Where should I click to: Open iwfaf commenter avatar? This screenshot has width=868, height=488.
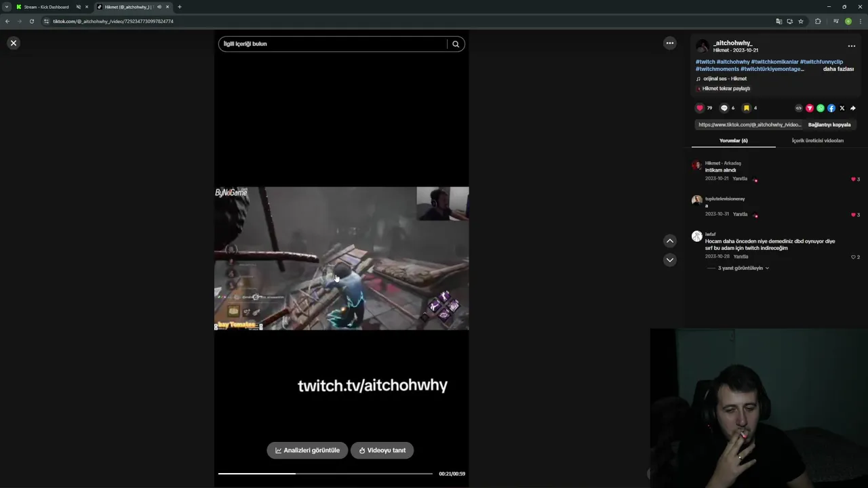tap(696, 236)
